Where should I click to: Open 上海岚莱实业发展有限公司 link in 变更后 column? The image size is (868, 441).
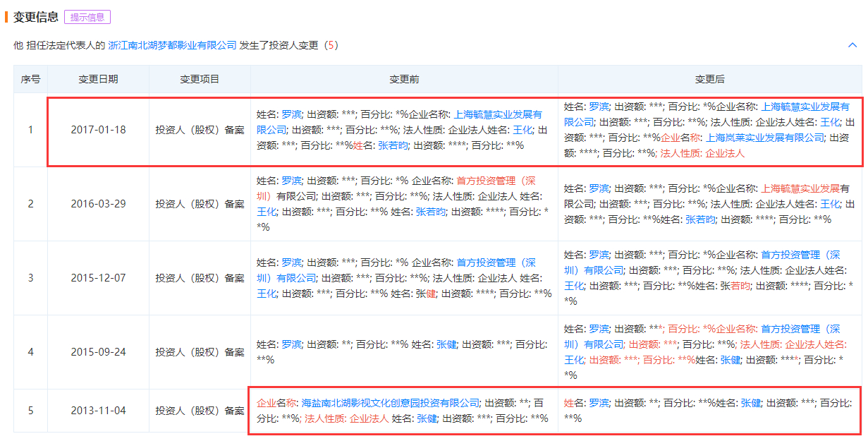pos(765,138)
